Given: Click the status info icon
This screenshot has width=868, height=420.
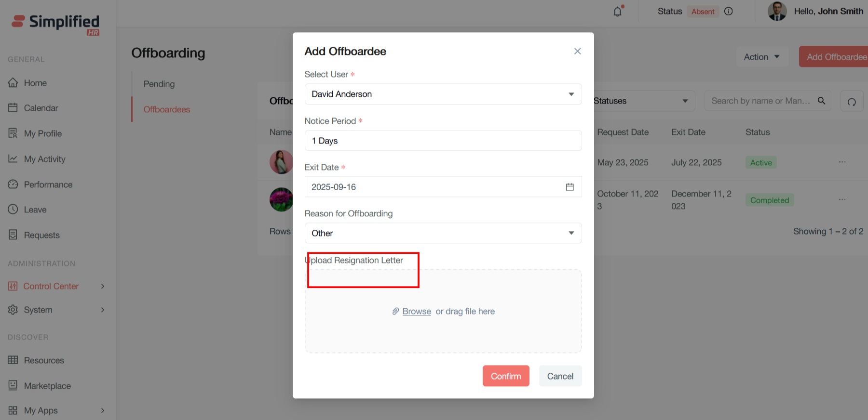Looking at the screenshot, I should [729, 11].
